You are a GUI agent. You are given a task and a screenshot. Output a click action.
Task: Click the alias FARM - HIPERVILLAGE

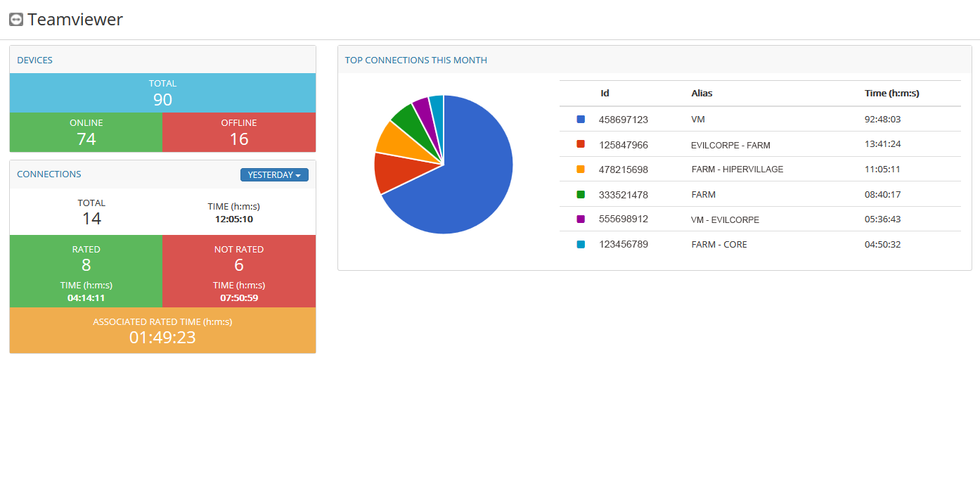pos(737,170)
